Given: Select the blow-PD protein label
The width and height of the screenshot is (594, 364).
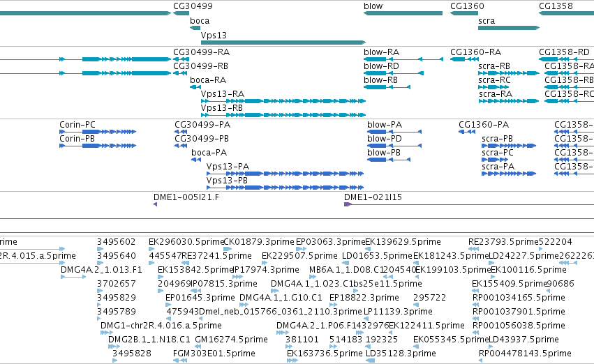Looking at the screenshot, I should [385, 139].
